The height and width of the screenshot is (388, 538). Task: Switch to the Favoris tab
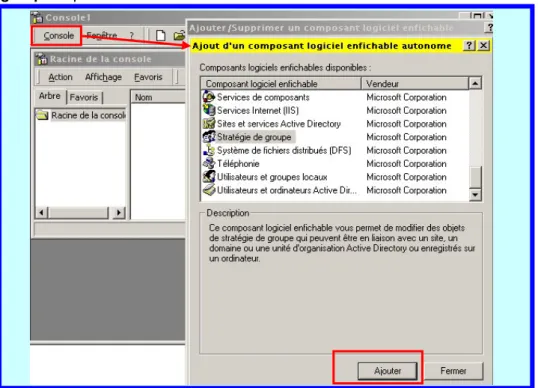(84, 97)
